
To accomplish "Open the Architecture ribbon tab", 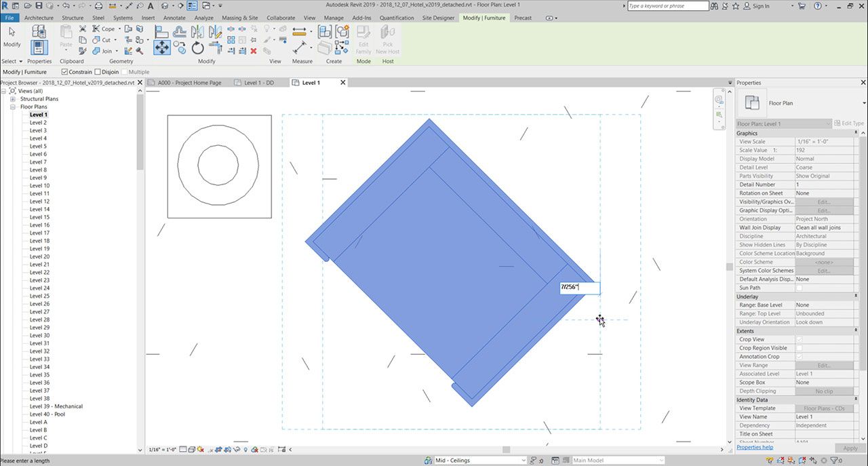I will pyautogui.click(x=39, y=18).
